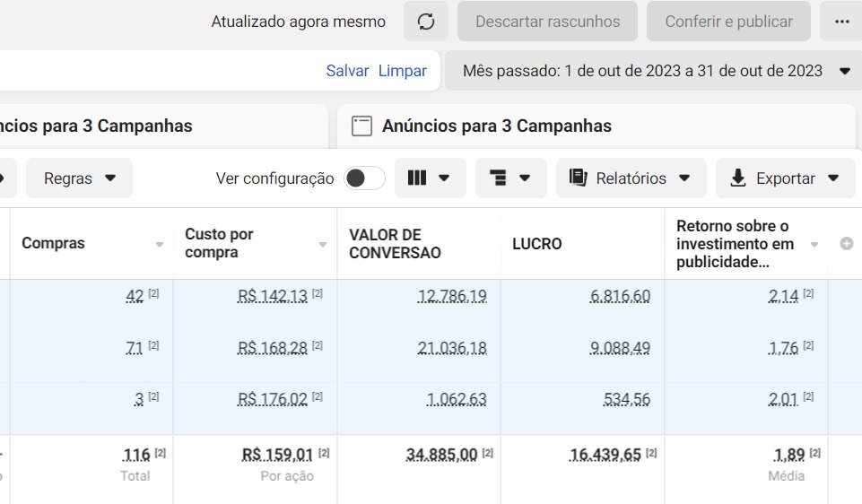Click the refresh data icon
862x504 pixels.
point(426,22)
